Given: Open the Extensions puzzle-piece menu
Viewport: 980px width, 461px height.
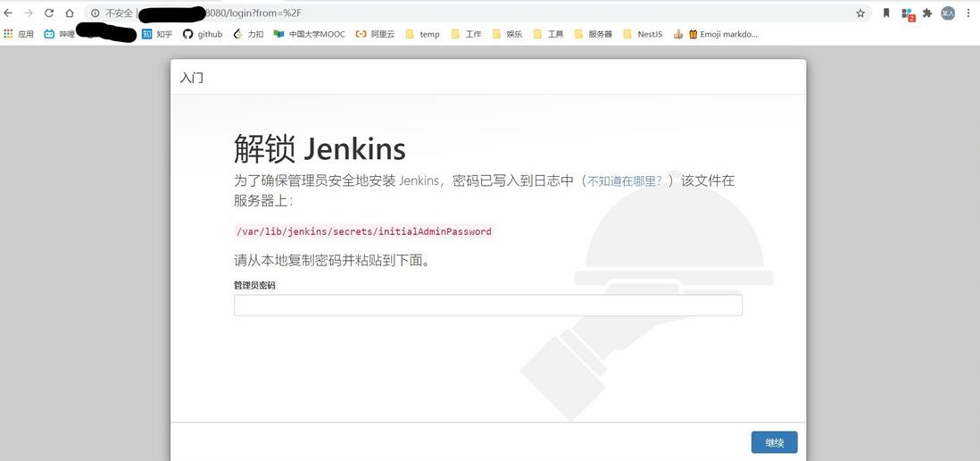Looking at the screenshot, I should pos(927,13).
